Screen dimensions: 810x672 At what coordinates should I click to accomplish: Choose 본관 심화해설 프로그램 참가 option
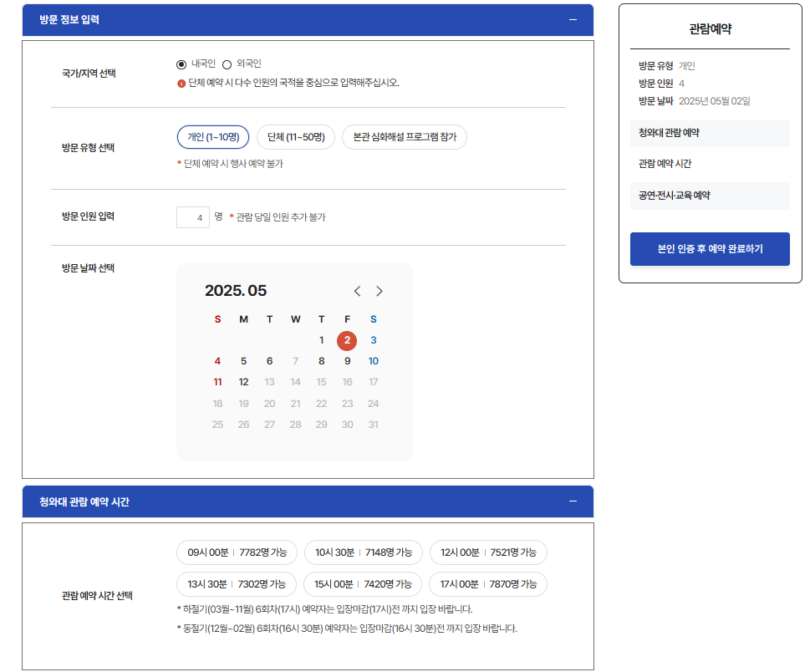coord(405,137)
